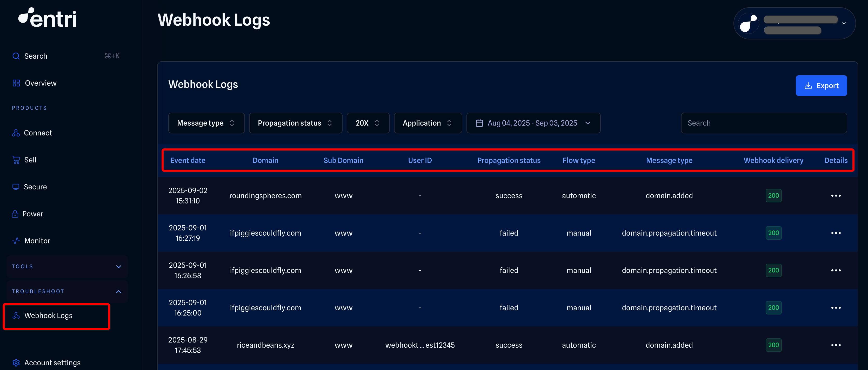This screenshot has height=370, width=868.
Task: Click roundingspheres.com domain cell
Action: (265, 196)
